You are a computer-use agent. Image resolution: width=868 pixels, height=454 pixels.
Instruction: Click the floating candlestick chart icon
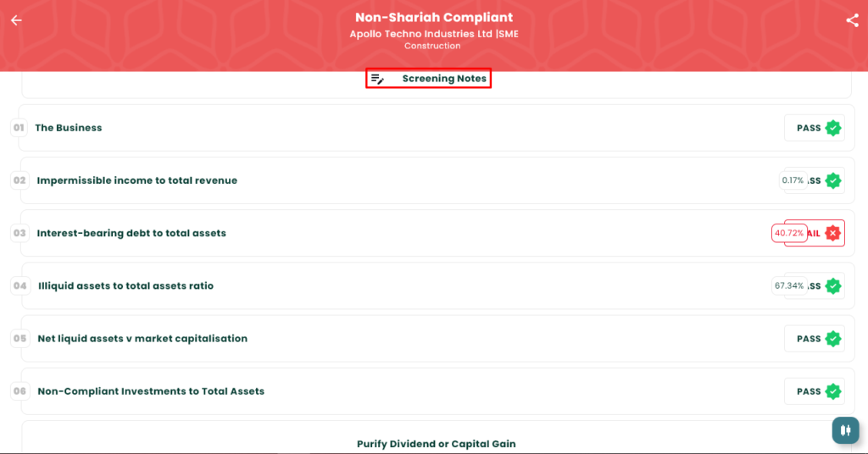(845, 429)
